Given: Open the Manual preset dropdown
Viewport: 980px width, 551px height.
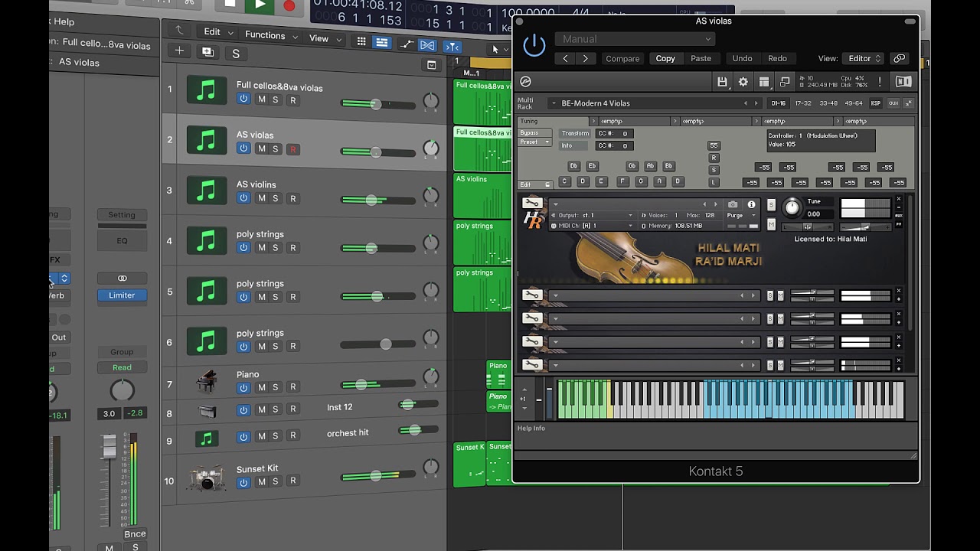Looking at the screenshot, I should [x=635, y=39].
